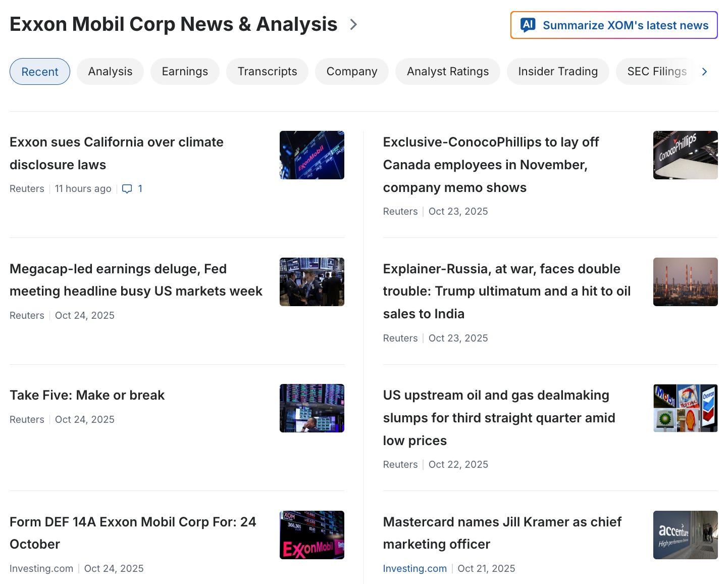Open US upstream oil dealmaking slumps article
The image size is (728, 584).
pyautogui.click(x=499, y=418)
